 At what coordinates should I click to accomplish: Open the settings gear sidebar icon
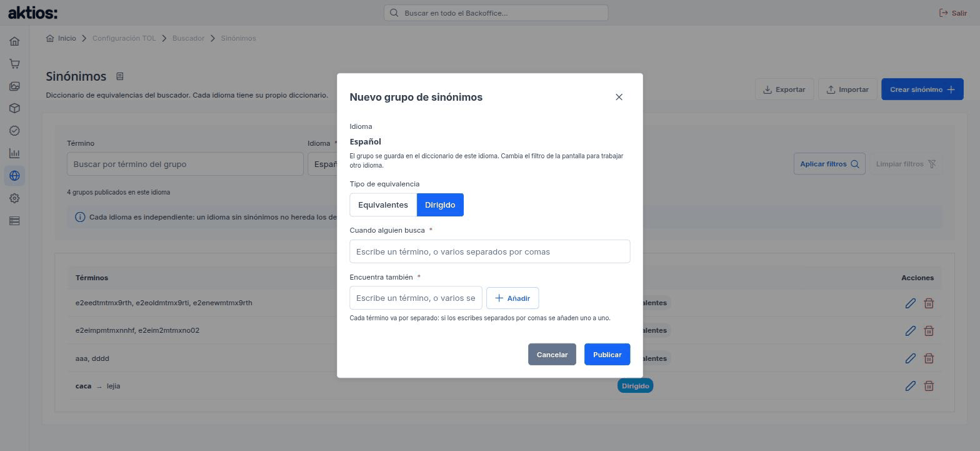[x=14, y=198]
